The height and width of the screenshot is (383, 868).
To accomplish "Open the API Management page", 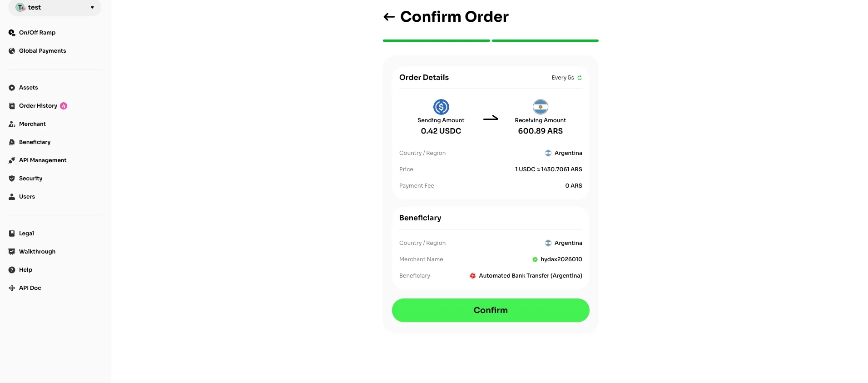I will pos(37,160).
